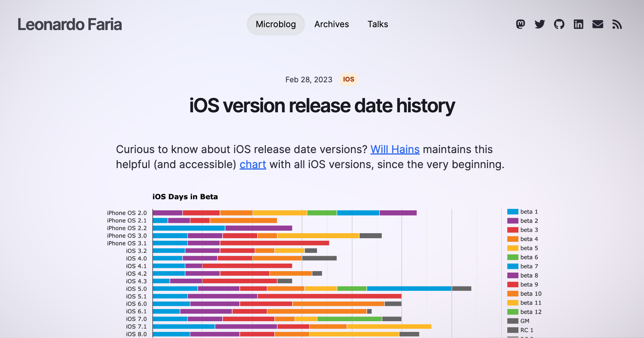This screenshot has height=338, width=644.
Task: Open the Twitter icon in the header
Action: (540, 24)
